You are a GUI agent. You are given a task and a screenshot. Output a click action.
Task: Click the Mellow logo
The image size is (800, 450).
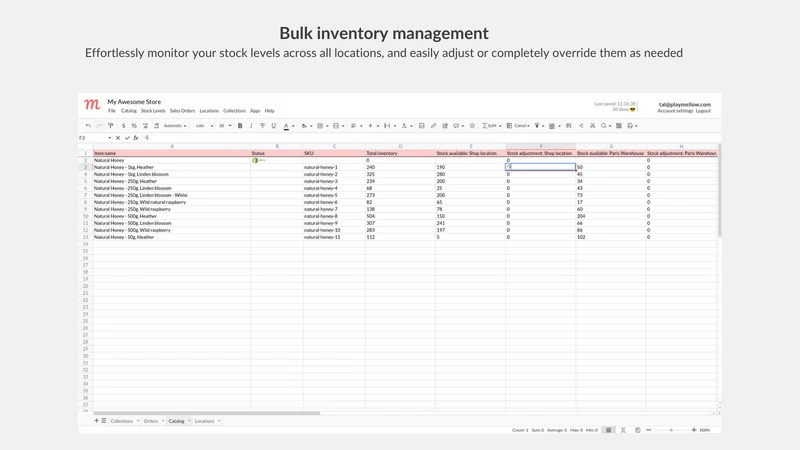92,105
